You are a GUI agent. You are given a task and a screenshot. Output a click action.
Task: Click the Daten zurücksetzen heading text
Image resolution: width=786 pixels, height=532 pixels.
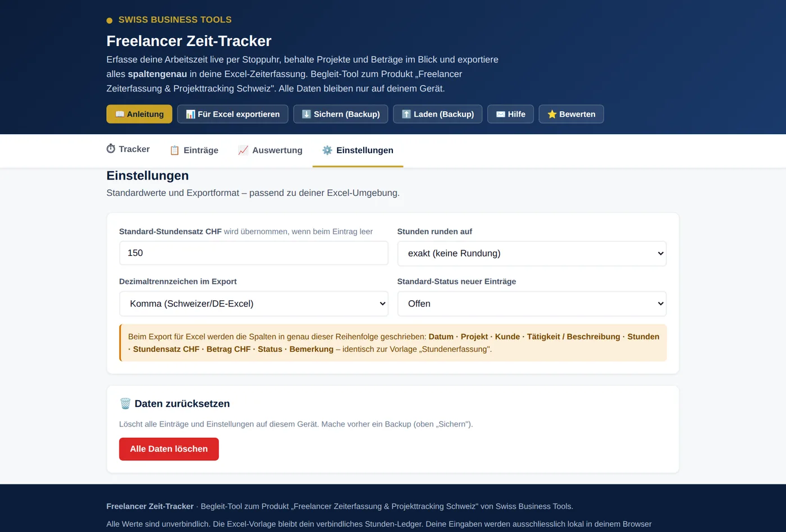(x=182, y=403)
